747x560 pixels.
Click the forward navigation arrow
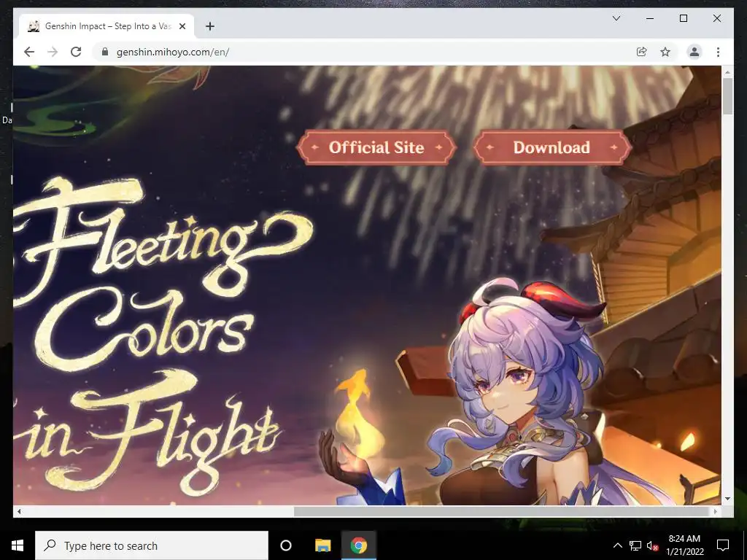pos(53,52)
